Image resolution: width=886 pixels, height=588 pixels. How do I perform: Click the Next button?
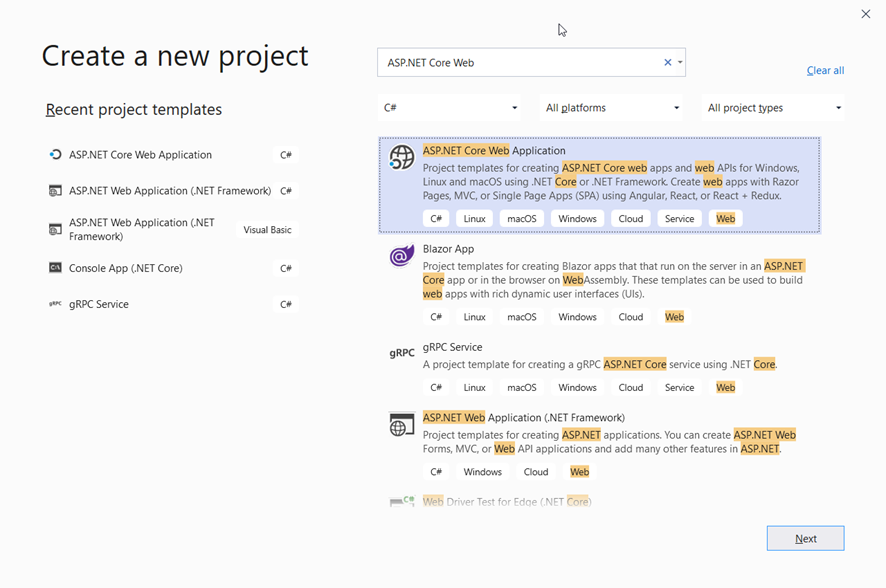pos(805,538)
